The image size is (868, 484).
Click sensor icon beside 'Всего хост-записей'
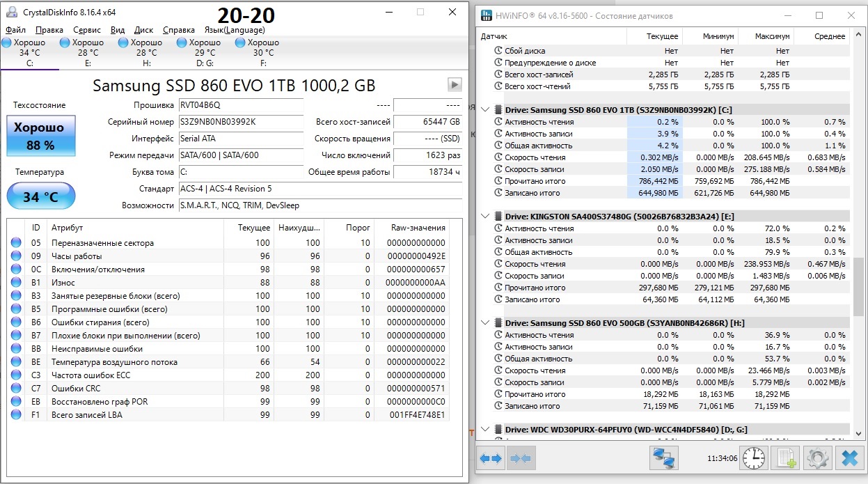498,75
